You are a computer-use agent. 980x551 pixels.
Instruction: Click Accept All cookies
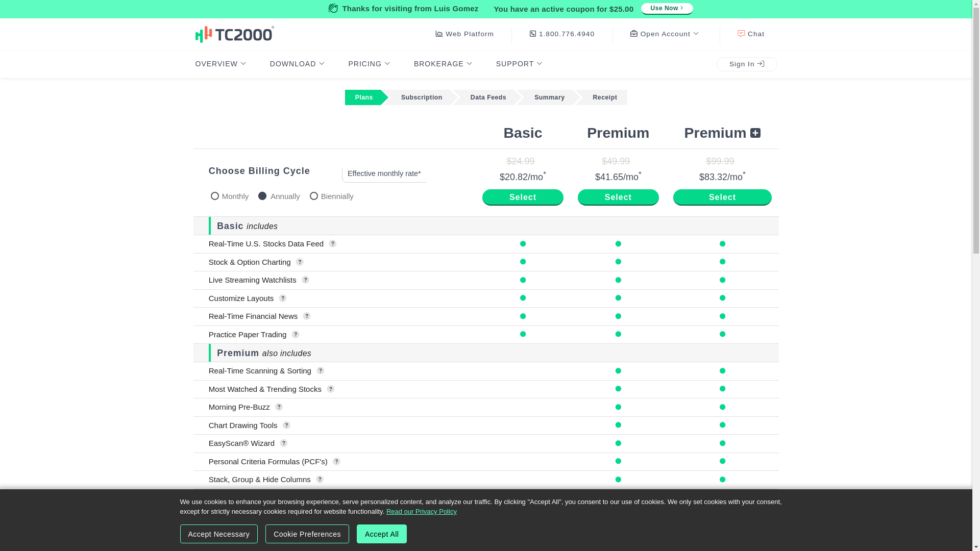382,534
